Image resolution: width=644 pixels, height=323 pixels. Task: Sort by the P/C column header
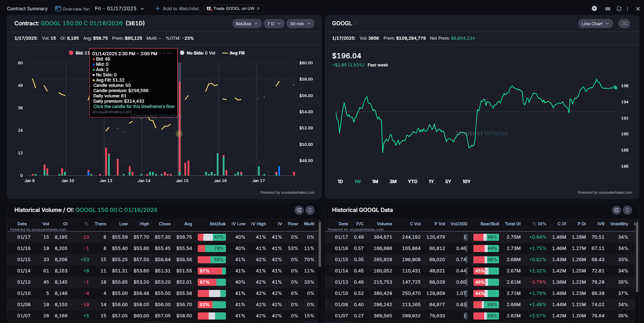[360, 224]
